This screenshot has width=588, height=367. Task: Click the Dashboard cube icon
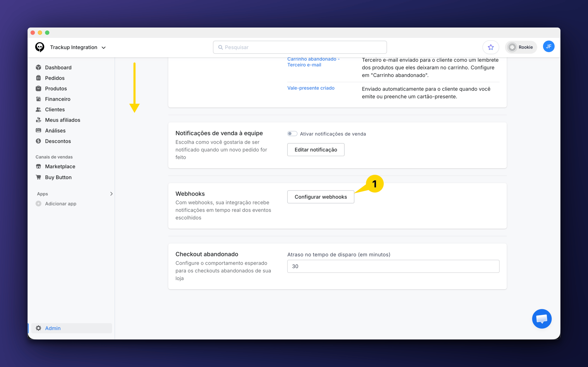tap(38, 67)
